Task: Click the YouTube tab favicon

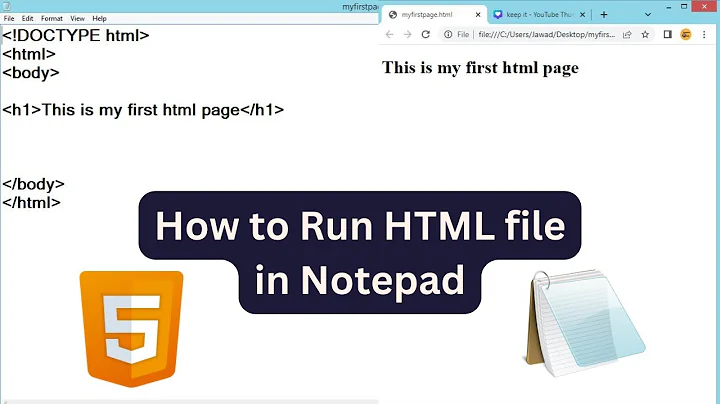Action: pos(498,15)
